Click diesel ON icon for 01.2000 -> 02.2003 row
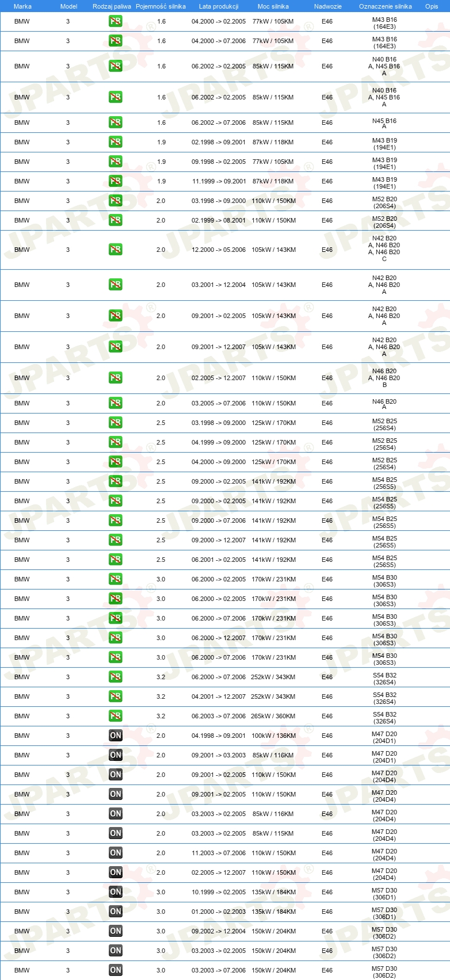Screen dimensions: 450x980 coord(116,912)
